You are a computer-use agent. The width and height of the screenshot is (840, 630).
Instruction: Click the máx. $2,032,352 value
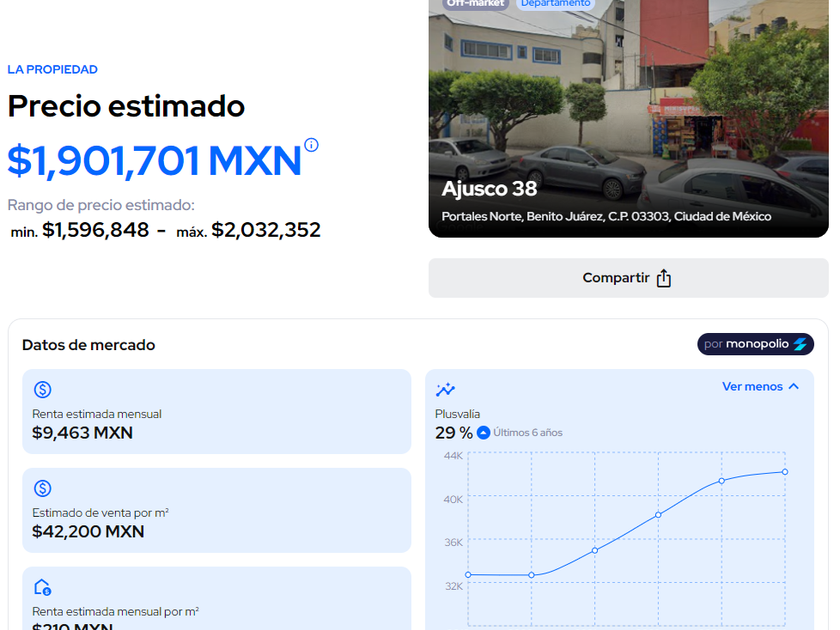coord(249,230)
